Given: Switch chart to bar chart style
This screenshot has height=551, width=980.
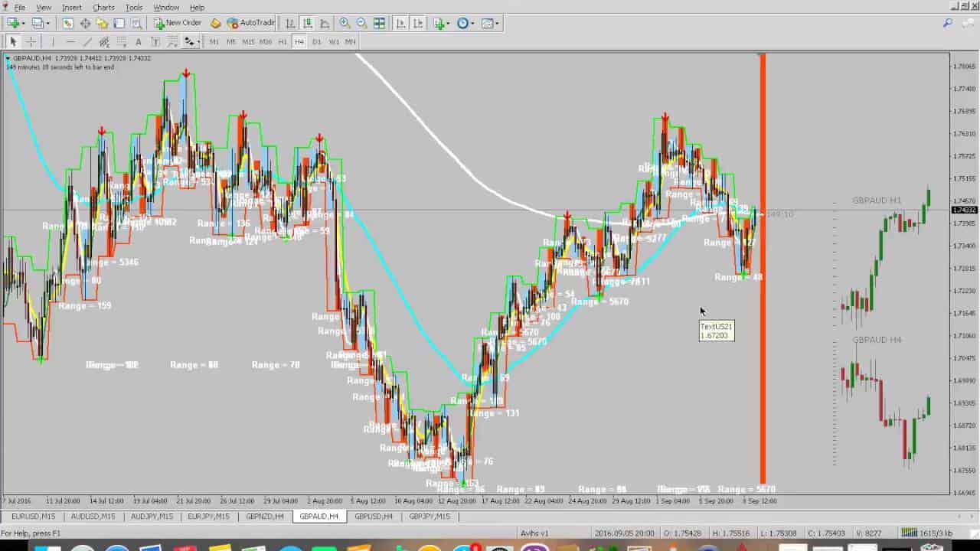Looking at the screenshot, I should (x=290, y=23).
